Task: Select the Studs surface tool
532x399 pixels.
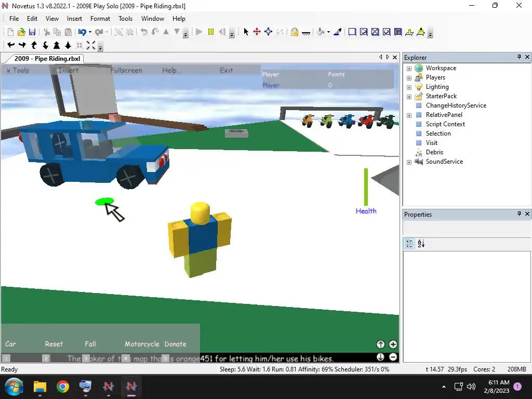Action: tap(387, 32)
